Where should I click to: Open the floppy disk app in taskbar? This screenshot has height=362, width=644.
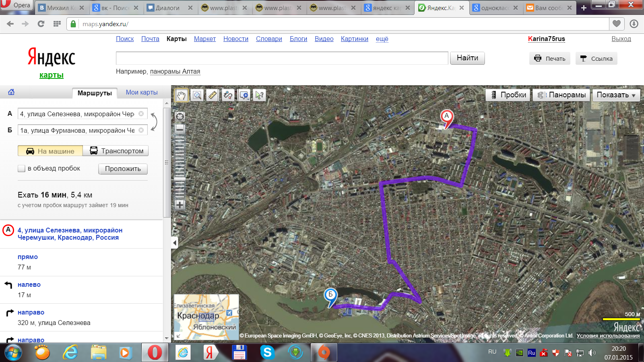(239, 353)
